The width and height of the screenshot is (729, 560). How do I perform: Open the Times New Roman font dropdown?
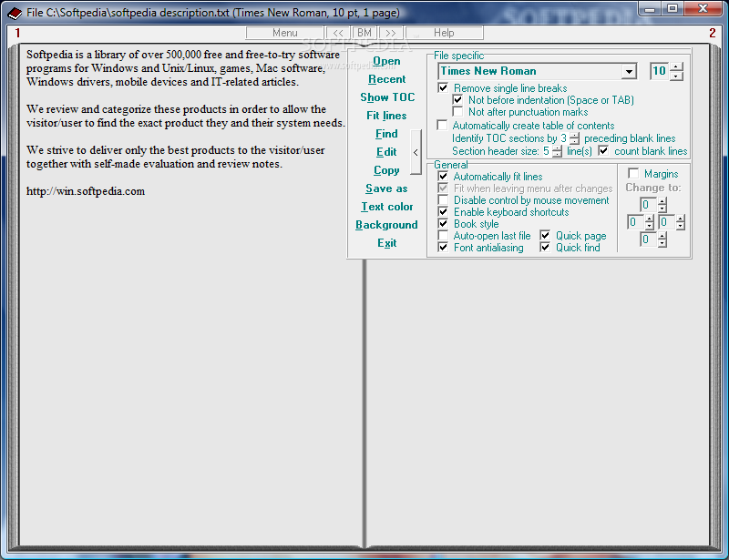point(629,72)
